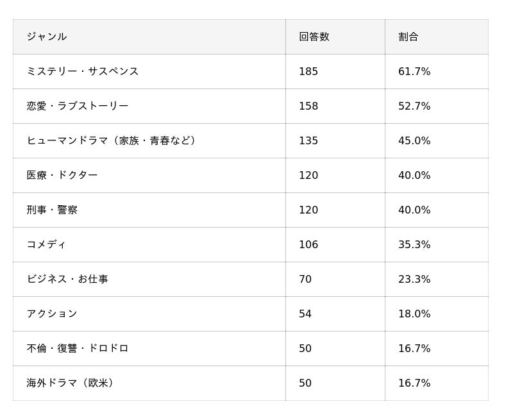
Task: Click the 不倫・復讐・ドロドロ genre cell
Action: pos(78,349)
